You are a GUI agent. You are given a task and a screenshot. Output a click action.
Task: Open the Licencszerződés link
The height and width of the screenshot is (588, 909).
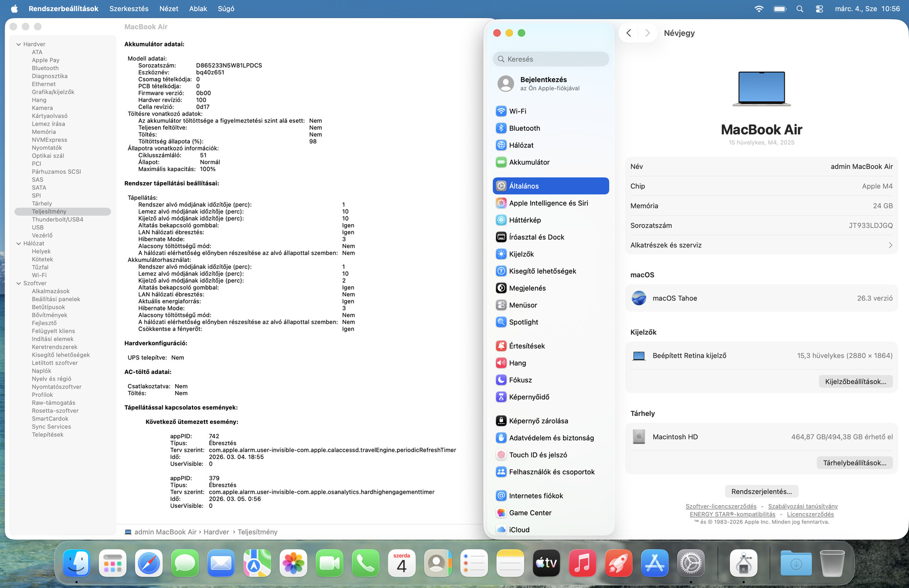pyautogui.click(x=811, y=514)
